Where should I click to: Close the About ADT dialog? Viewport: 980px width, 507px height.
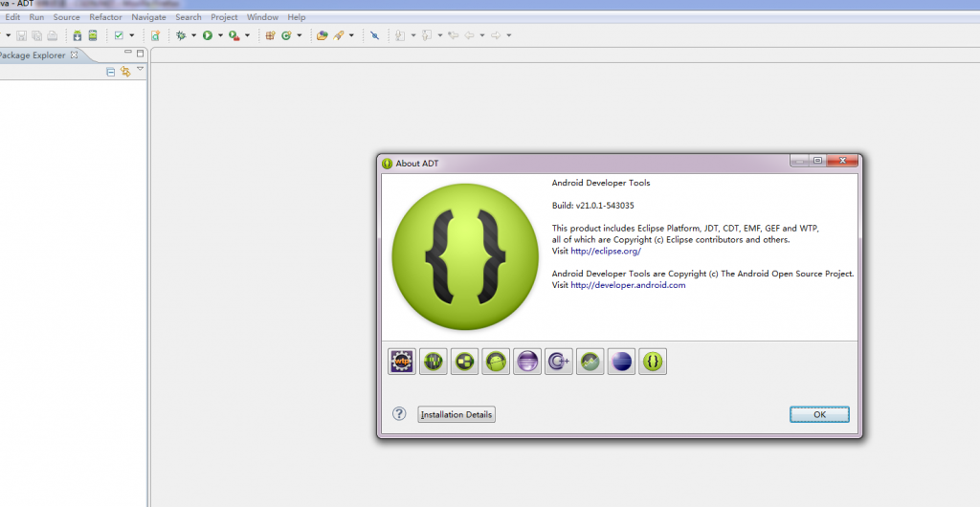point(842,161)
